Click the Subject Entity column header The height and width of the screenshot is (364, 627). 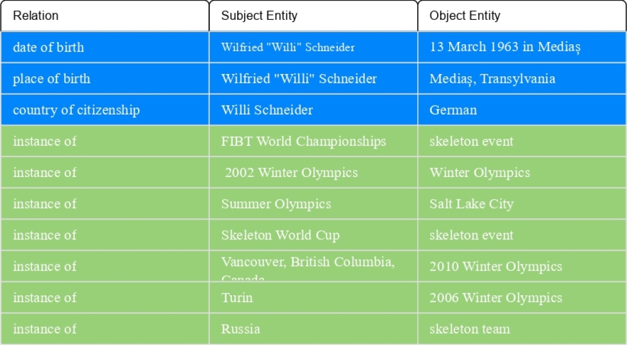313,16
